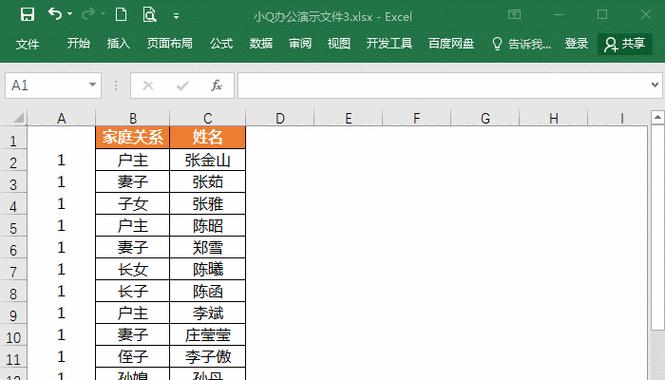Open the 文件 menu
The width and height of the screenshot is (665, 380).
tap(28, 43)
